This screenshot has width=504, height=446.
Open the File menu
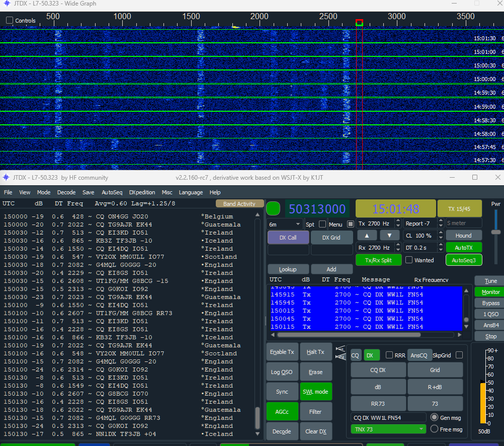coord(8,192)
